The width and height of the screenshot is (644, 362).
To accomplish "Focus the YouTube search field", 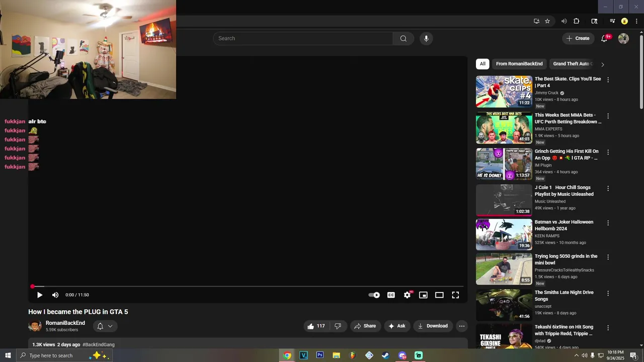I will coord(303,39).
